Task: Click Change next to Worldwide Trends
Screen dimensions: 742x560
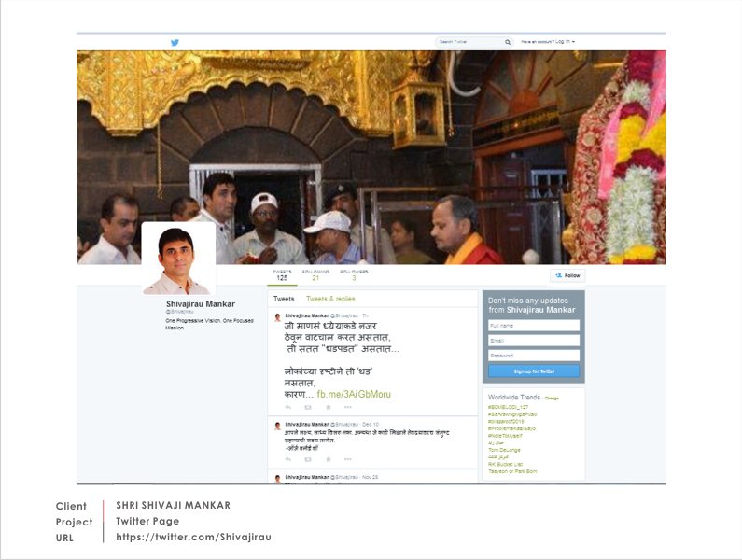Action: [552, 398]
